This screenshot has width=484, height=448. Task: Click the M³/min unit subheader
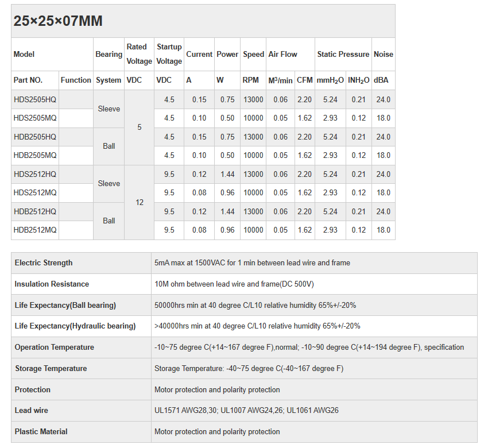[280, 80]
